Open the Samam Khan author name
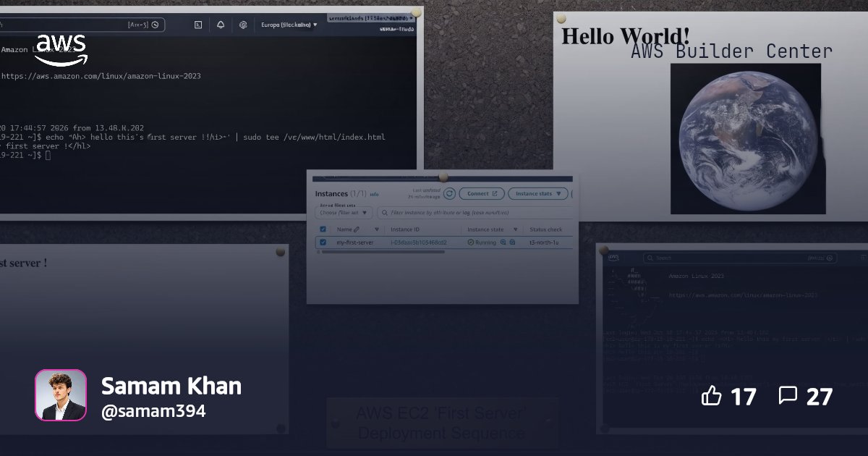Image resolution: width=868 pixels, height=456 pixels. (x=171, y=386)
